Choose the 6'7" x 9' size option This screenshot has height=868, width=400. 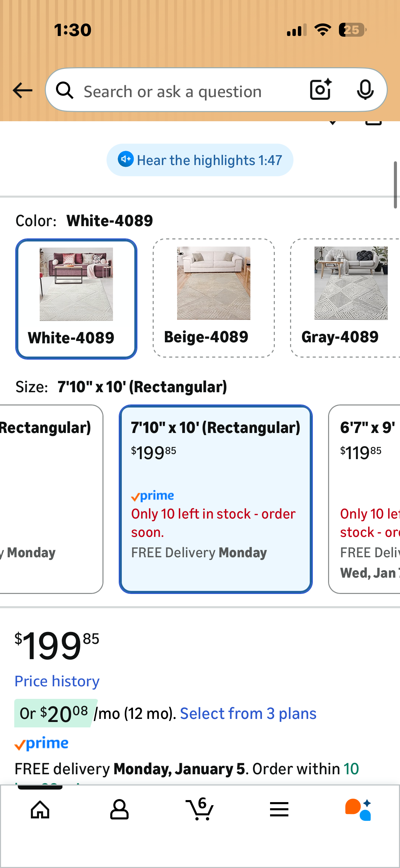click(x=365, y=499)
